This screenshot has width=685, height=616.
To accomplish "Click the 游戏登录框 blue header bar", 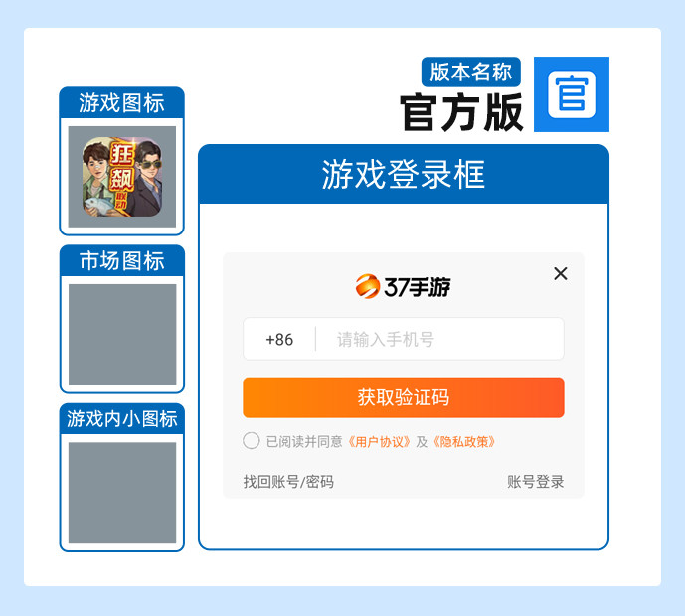I will click(404, 174).
